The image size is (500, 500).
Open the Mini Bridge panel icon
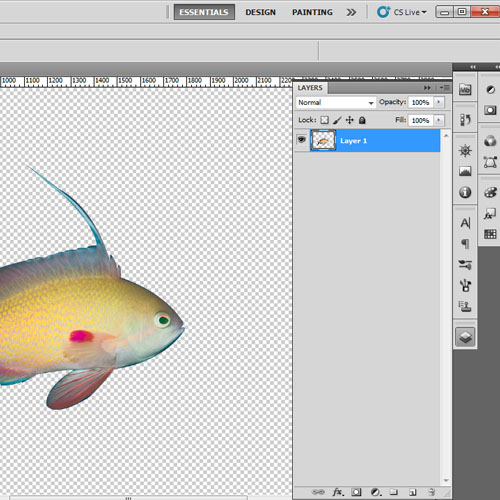[x=465, y=89]
